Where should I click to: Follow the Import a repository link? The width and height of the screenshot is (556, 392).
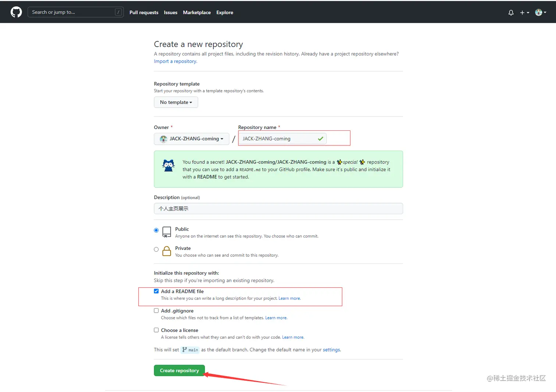[175, 61]
